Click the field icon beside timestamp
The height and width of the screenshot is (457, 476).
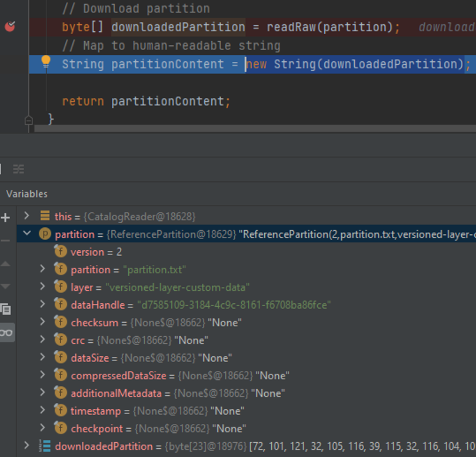[x=61, y=410]
